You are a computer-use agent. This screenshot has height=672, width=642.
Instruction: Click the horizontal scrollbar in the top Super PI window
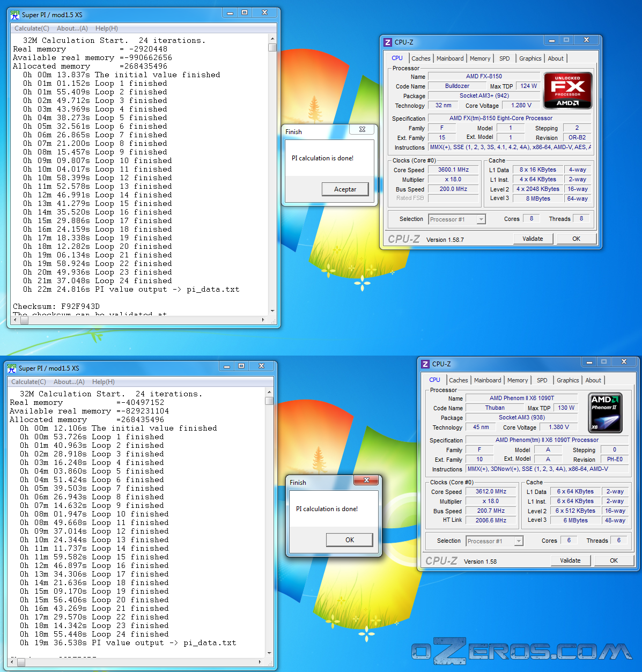[139, 320]
